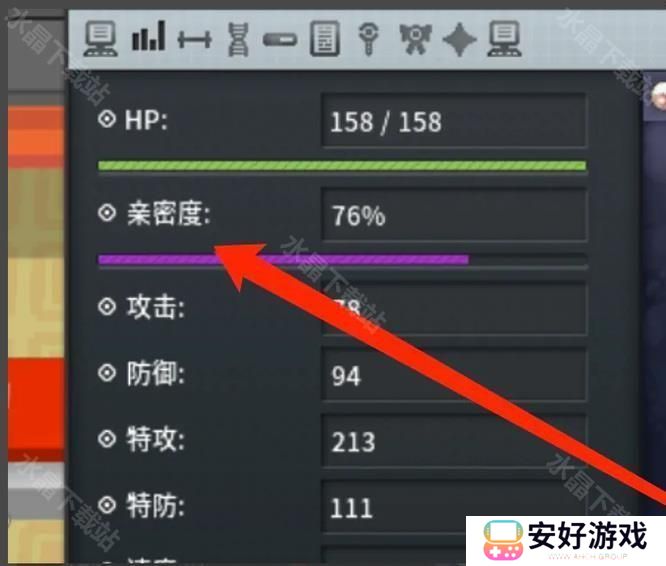Click the HP value field 158 / 158
Viewport: 666px width, 566px height.
[x=454, y=121]
